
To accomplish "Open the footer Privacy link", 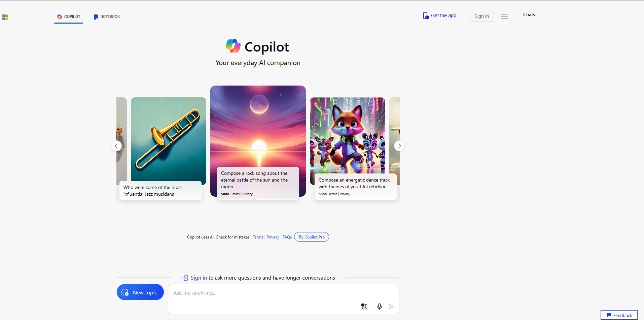I will click(x=273, y=237).
